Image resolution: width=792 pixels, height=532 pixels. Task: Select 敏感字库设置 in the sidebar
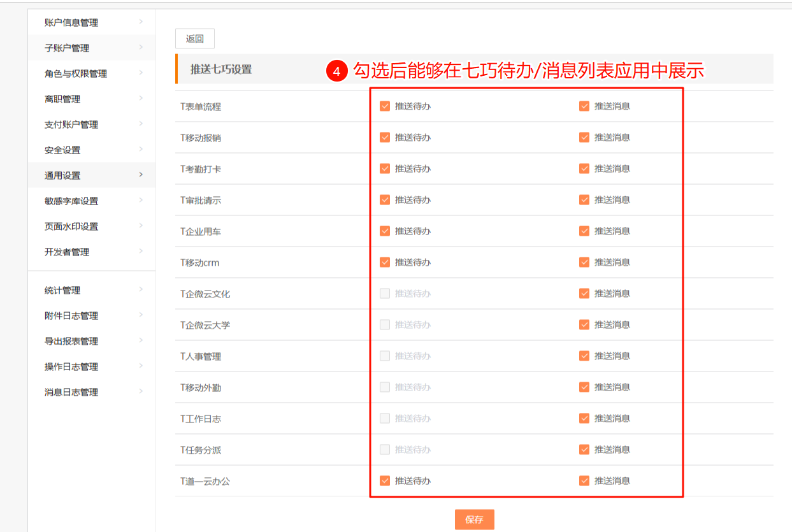click(x=71, y=201)
